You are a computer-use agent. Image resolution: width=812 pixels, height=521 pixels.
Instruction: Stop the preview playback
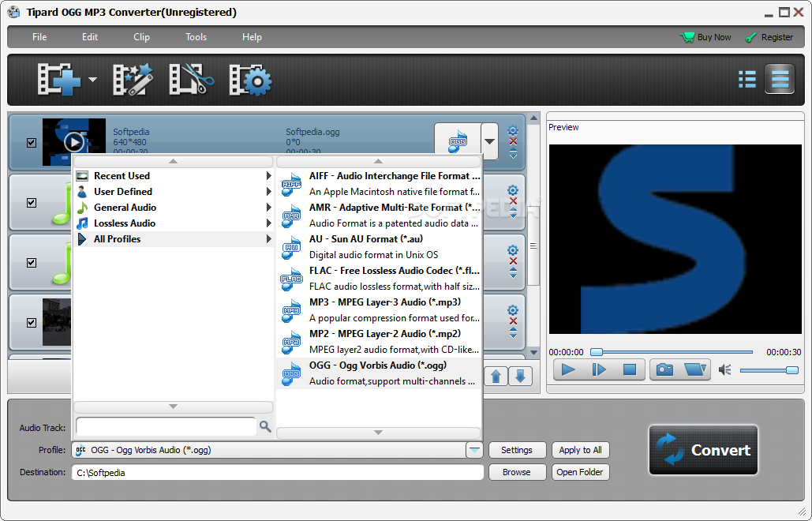coord(629,369)
